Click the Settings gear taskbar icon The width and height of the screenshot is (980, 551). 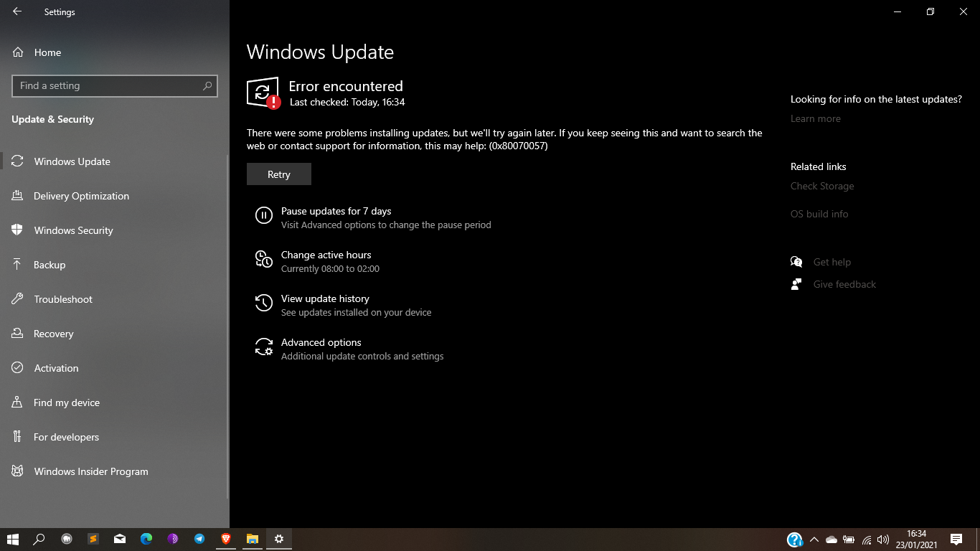[x=279, y=539]
